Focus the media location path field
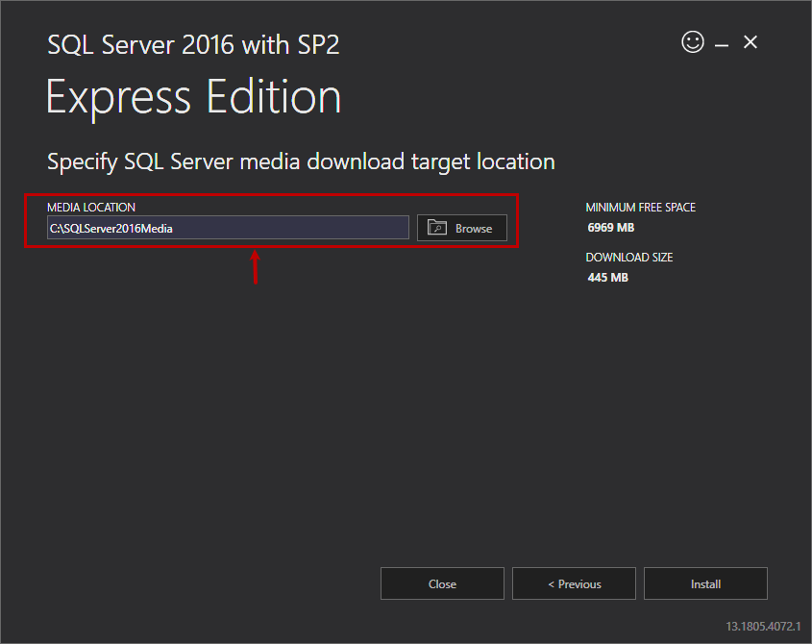The width and height of the screenshot is (812, 644). (x=288, y=228)
